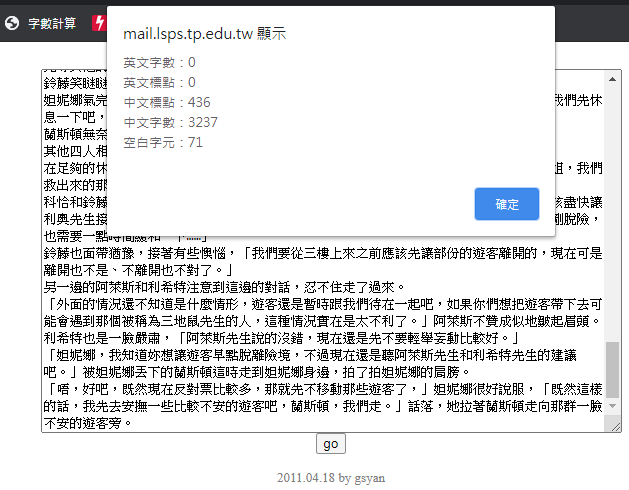Click the textarea scrollbar up arrow
Viewport: 629px width, 490px height.
612,79
